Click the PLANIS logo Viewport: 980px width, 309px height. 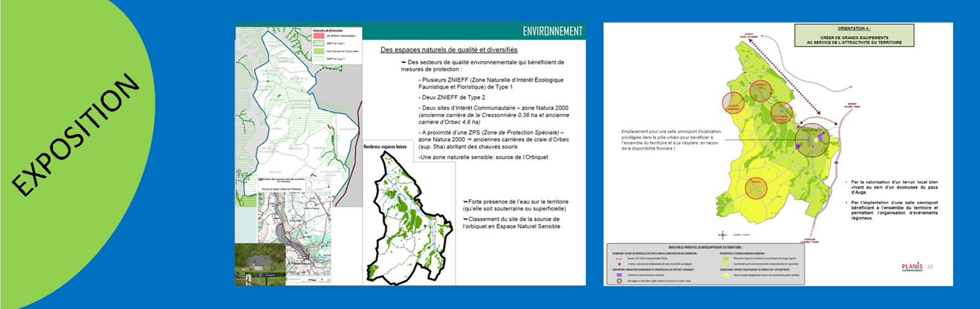(x=912, y=267)
